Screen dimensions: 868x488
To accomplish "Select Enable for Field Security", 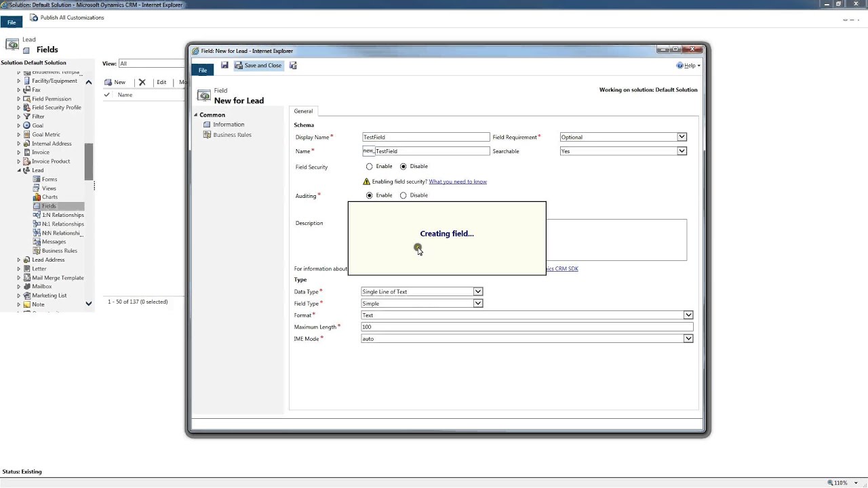I will click(369, 166).
